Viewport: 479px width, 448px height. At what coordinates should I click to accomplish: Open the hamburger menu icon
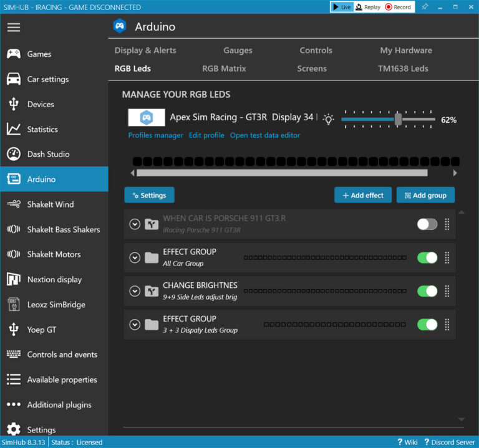(x=14, y=27)
